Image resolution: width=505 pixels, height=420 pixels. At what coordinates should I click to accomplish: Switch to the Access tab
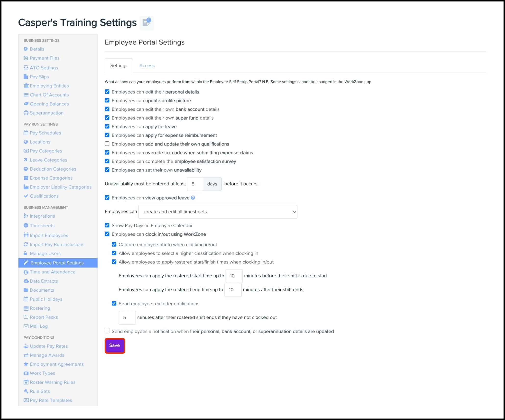[x=147, y=66]
